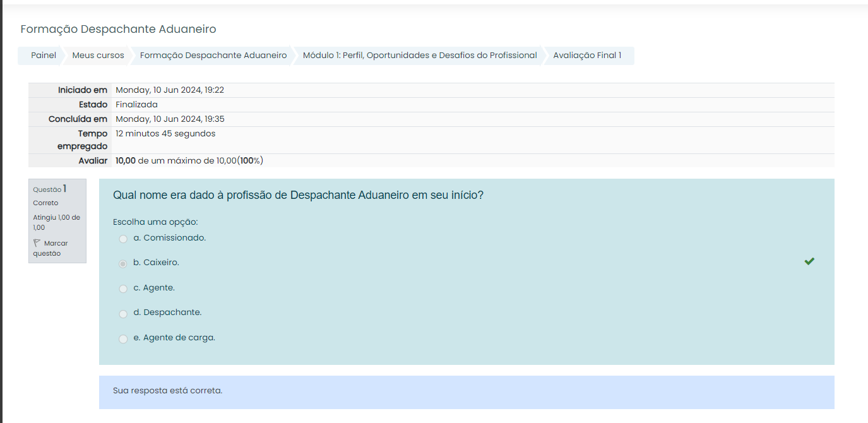Select the 'b. Caixeiro' radio button
The width and height of the screenshot is (868, 423).
[x=123, y=263]
